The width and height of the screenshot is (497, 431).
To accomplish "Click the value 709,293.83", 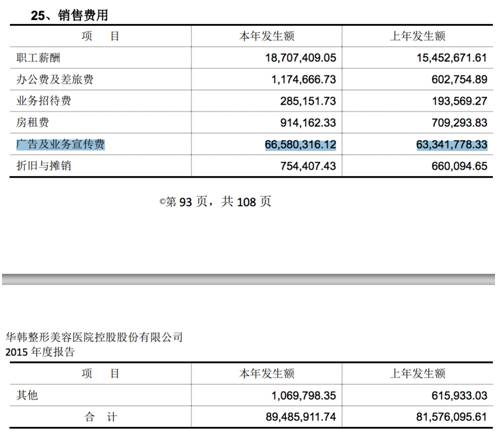I will tap(459, 123).
